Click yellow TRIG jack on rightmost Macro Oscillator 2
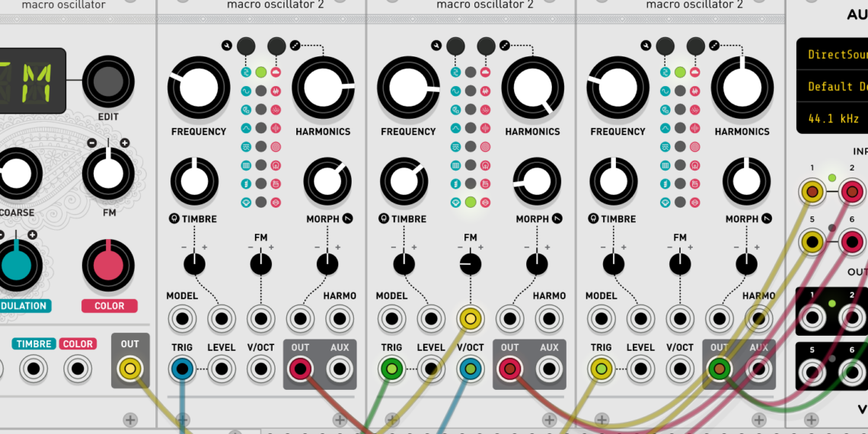 tap(602, 369)
